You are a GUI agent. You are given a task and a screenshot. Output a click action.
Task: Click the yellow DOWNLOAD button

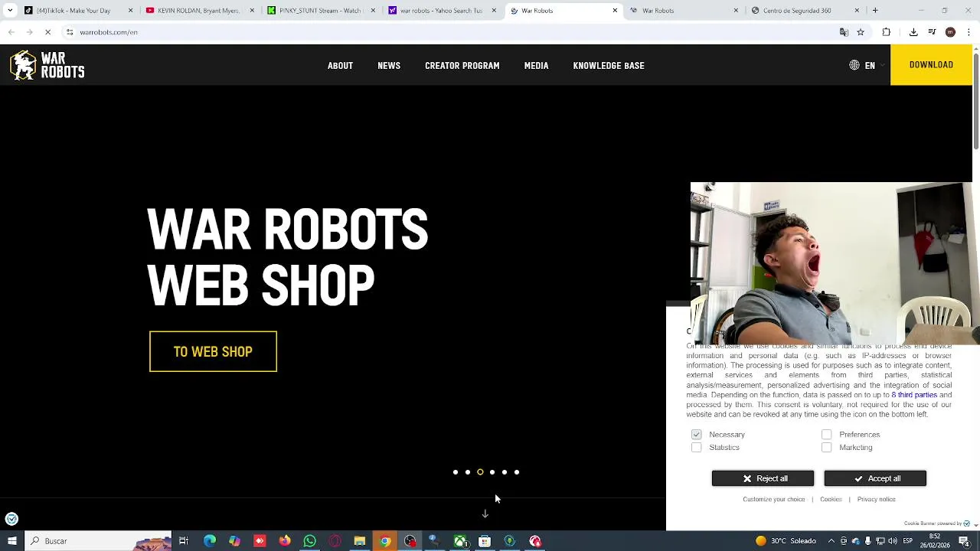click(x=931, y=65)
